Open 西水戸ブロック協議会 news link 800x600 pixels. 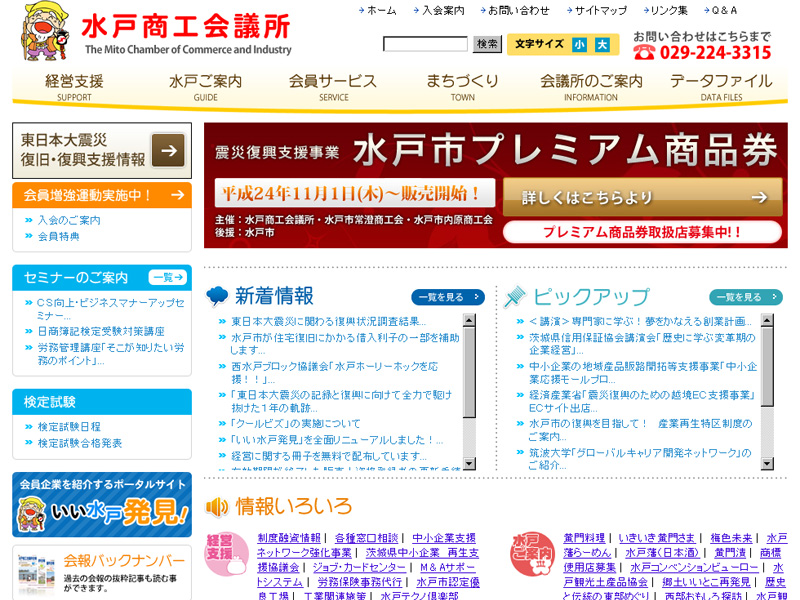pos(335,373)
